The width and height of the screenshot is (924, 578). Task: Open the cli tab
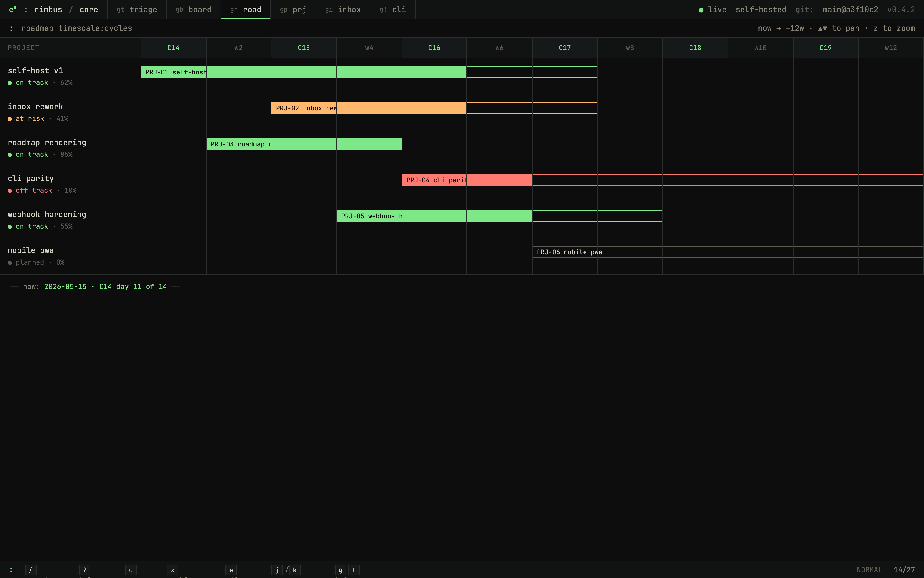[392, 10]
